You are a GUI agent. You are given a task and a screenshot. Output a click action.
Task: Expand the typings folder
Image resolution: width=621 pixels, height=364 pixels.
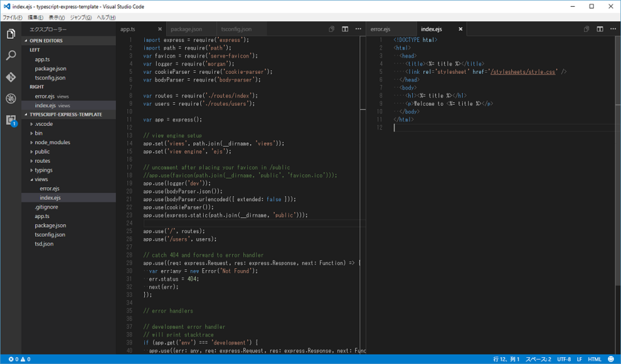[69, 170]
